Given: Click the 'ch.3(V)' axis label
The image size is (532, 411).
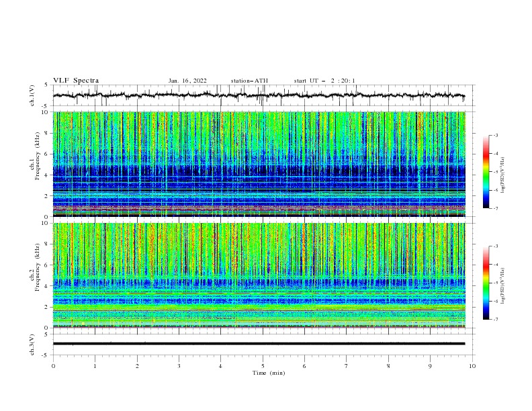Looking at the screenshot, I should pos(32,345).
